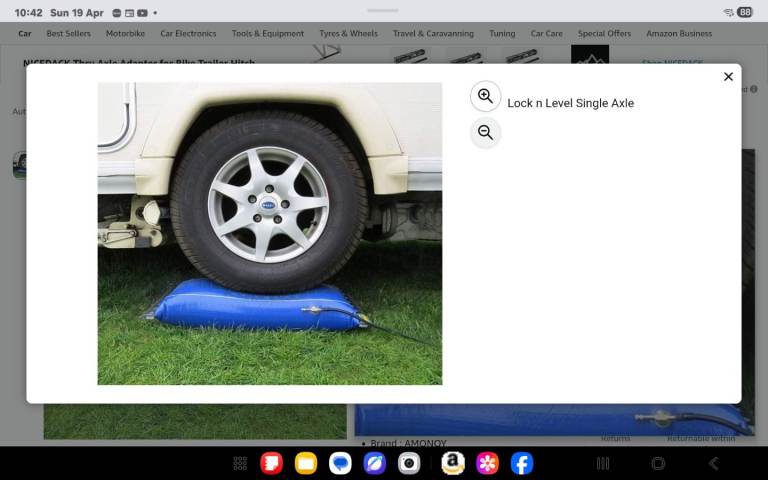
Task: Open the red notes app icon
Action: click(271, 463)
